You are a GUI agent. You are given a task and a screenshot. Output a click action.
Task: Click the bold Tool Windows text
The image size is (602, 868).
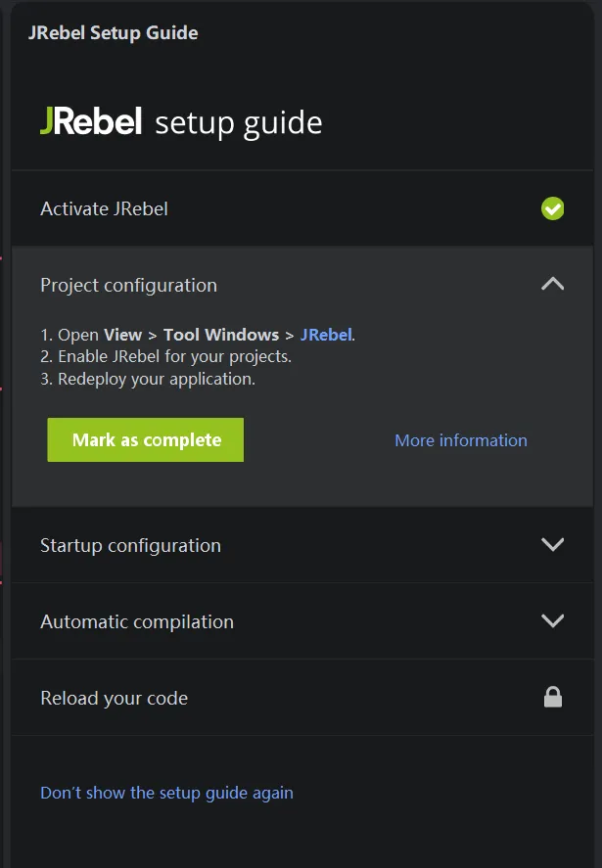(x=221, y=335)
